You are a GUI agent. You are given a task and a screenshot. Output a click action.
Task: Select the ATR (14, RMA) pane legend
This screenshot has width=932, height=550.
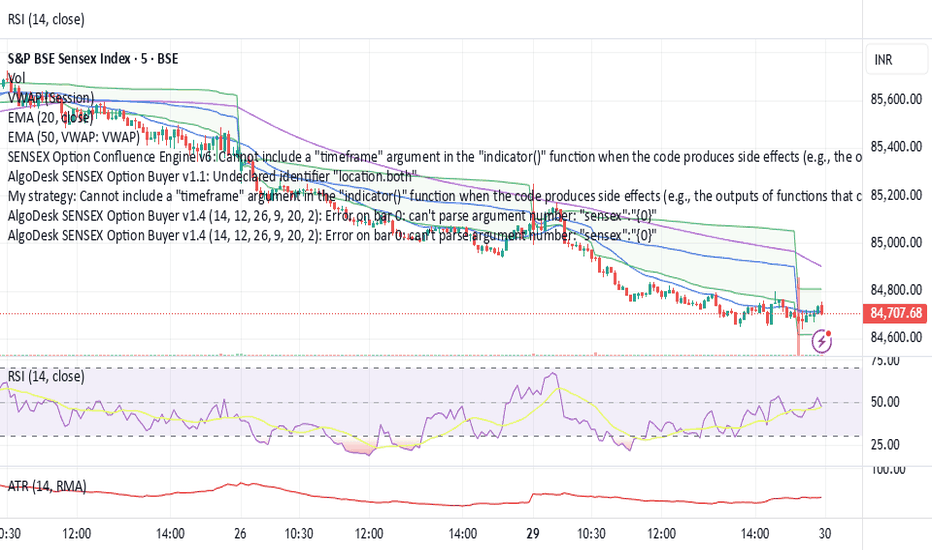point(47,486)
